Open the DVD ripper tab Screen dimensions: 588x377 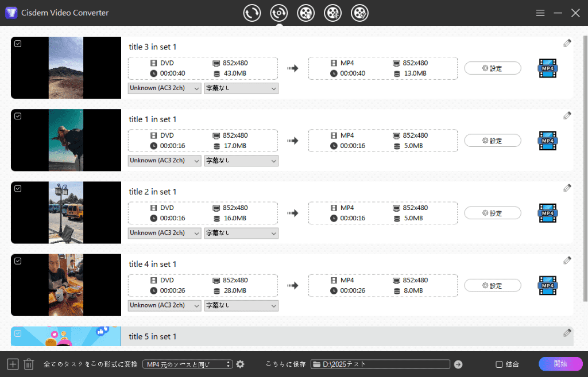(x=279, y=13)
